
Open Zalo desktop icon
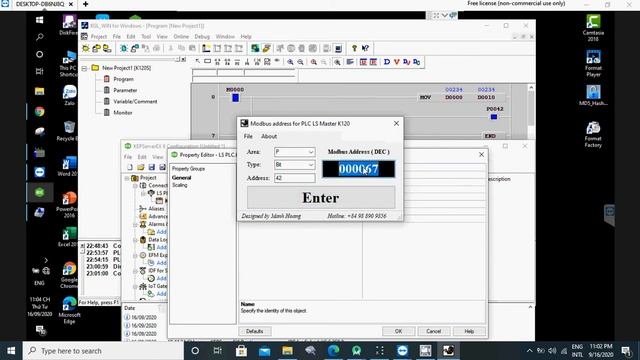tap(69, 96)
